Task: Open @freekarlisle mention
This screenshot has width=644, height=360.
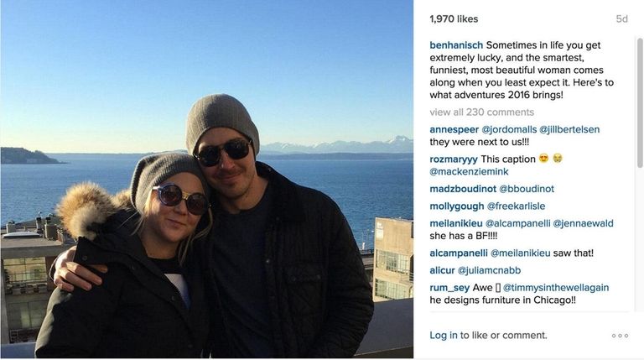Action: coord(516,206)
